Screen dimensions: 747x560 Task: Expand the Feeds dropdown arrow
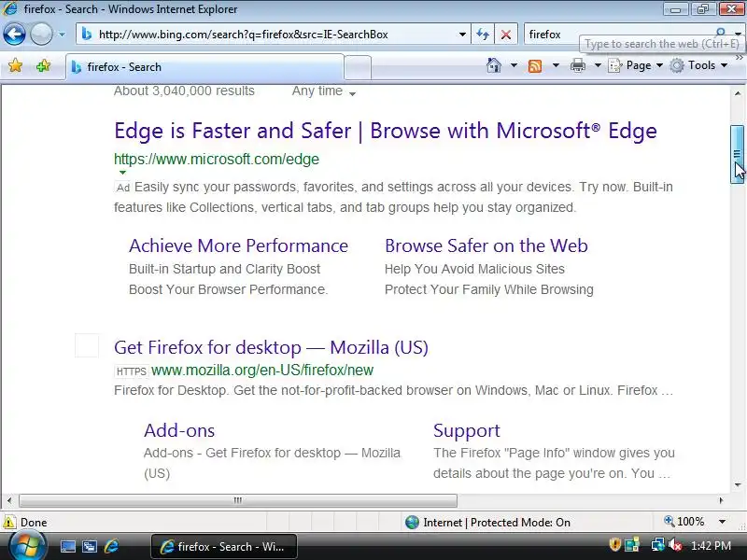[556, 65]
